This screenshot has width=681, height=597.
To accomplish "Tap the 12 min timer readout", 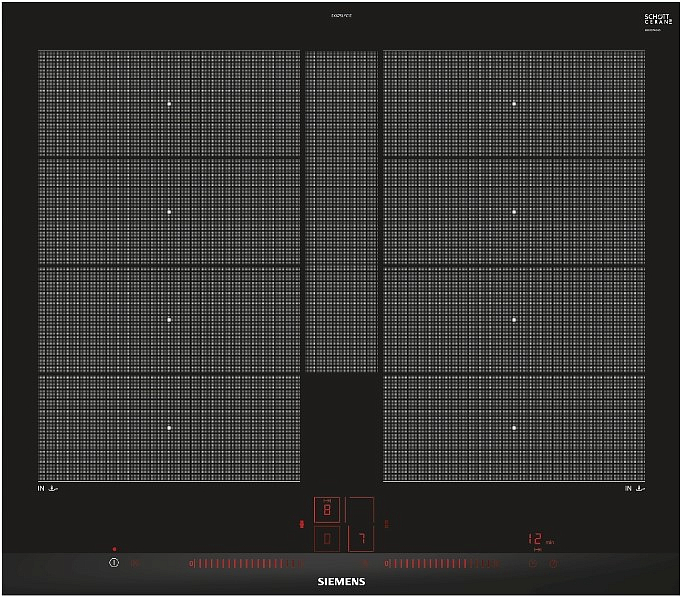I will [536, 540].
